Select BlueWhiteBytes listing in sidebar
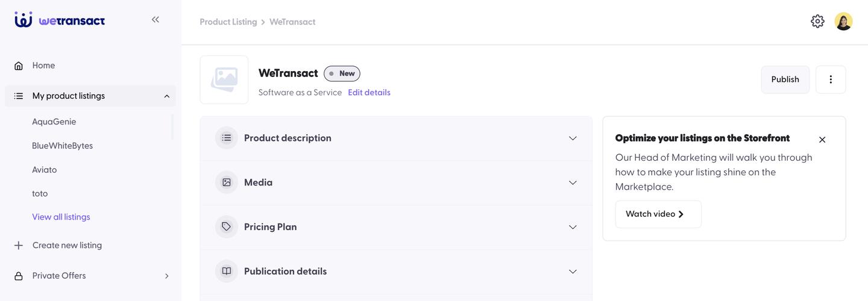 (x=63, y=146)
